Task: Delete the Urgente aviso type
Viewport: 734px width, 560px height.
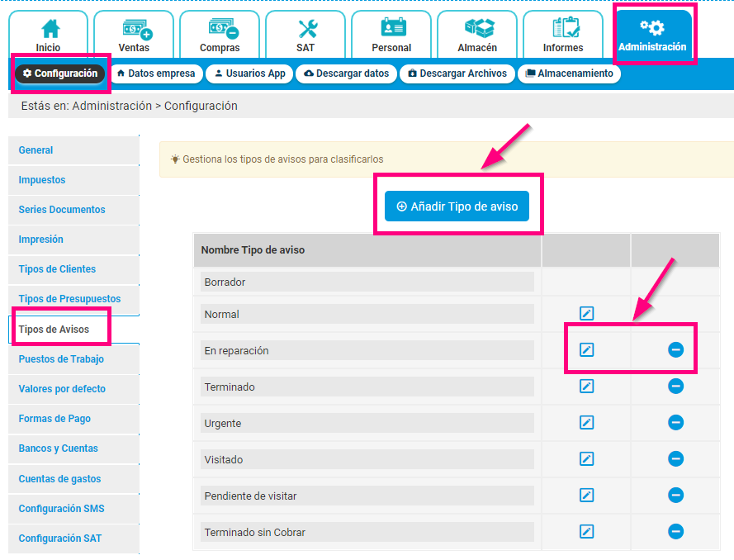Action: [x=675, y=422]
